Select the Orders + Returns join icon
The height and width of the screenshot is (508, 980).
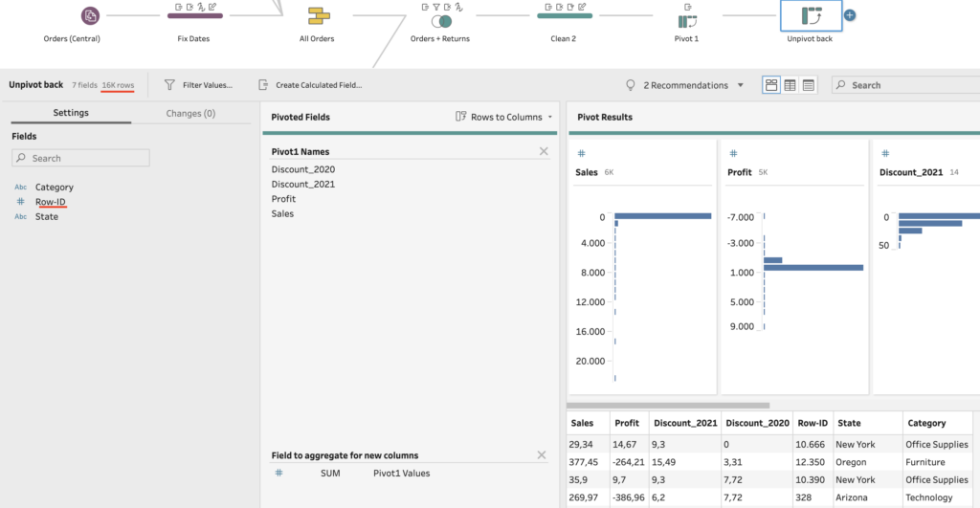(x=440, y=21)
